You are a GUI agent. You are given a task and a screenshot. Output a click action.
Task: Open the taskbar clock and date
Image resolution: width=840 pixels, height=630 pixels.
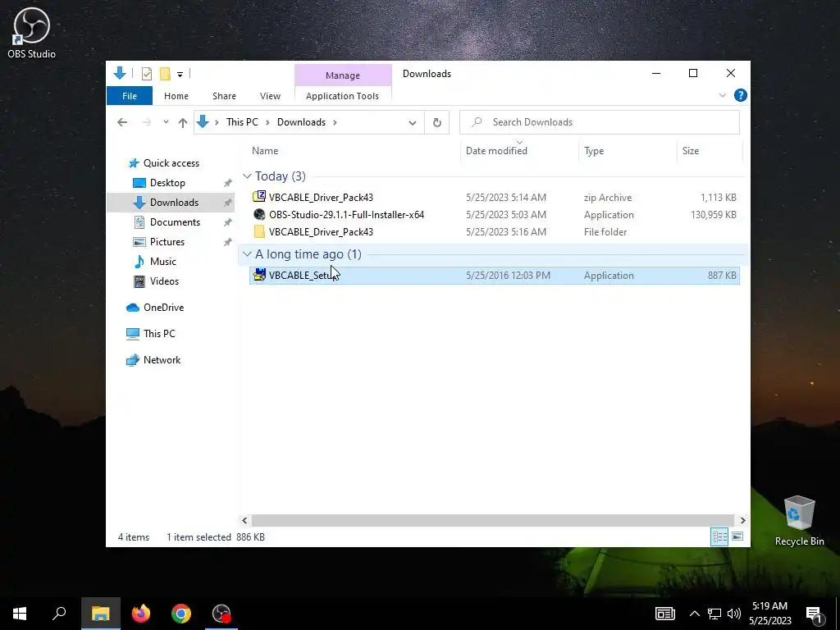click(x=769, y=614)
